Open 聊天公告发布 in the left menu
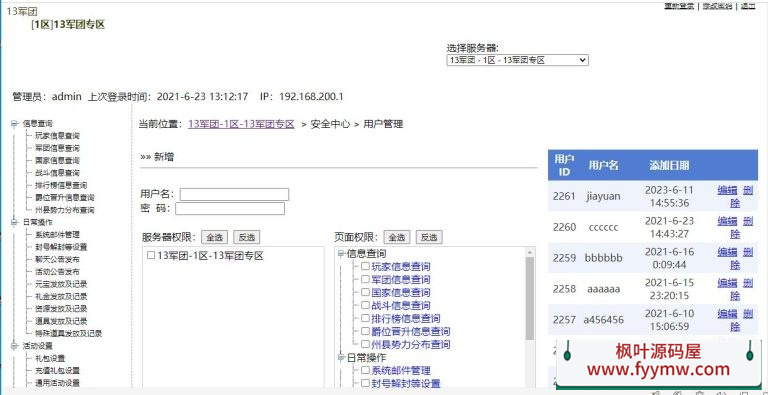This screenshot has width=768, height=395. point(57,259)
